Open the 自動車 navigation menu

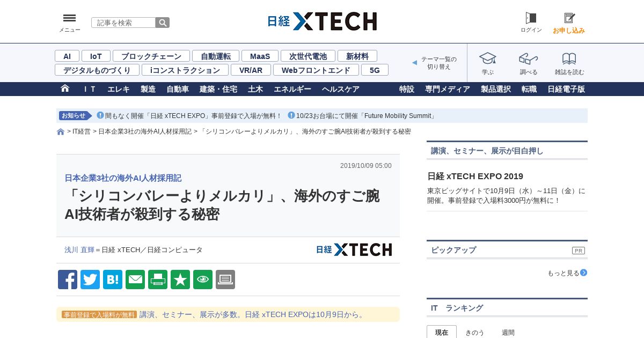178,89
